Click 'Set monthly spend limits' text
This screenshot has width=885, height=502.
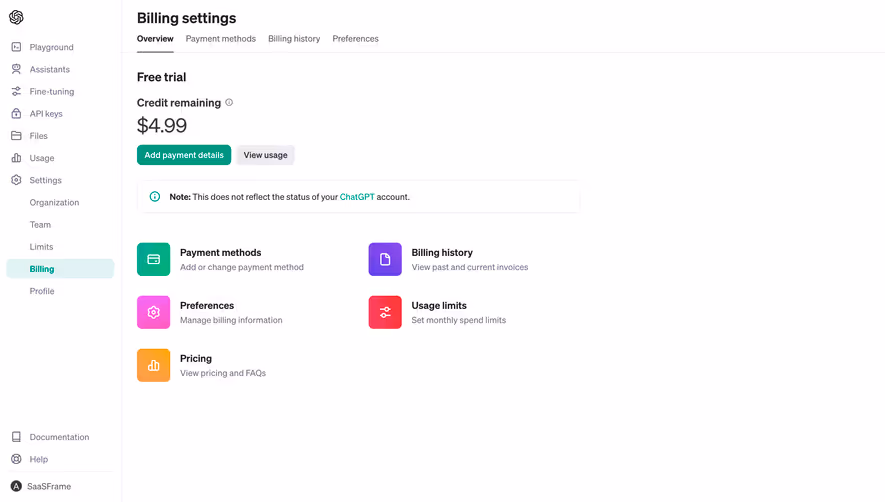point(458,320)
